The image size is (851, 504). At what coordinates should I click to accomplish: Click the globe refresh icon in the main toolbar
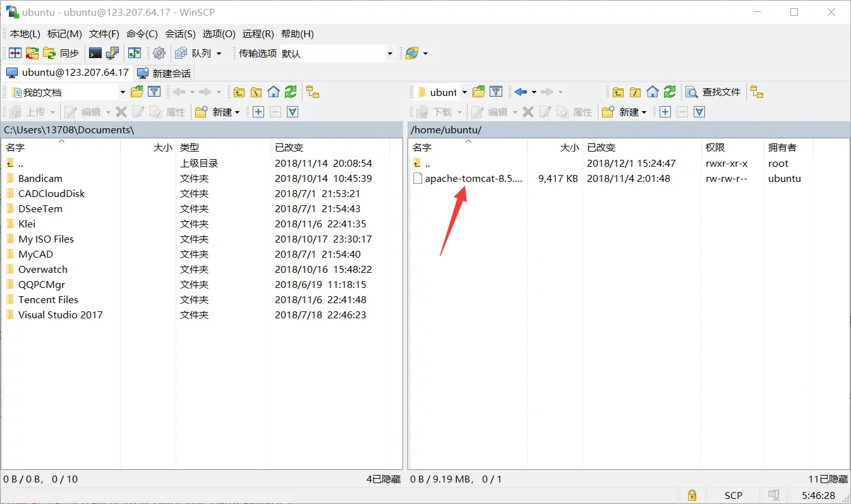412,54
